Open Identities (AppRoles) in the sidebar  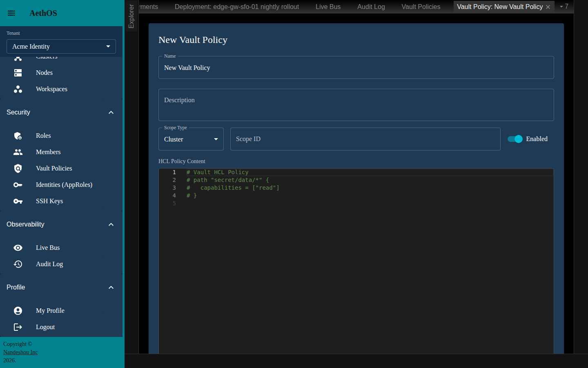pos(61,185)
